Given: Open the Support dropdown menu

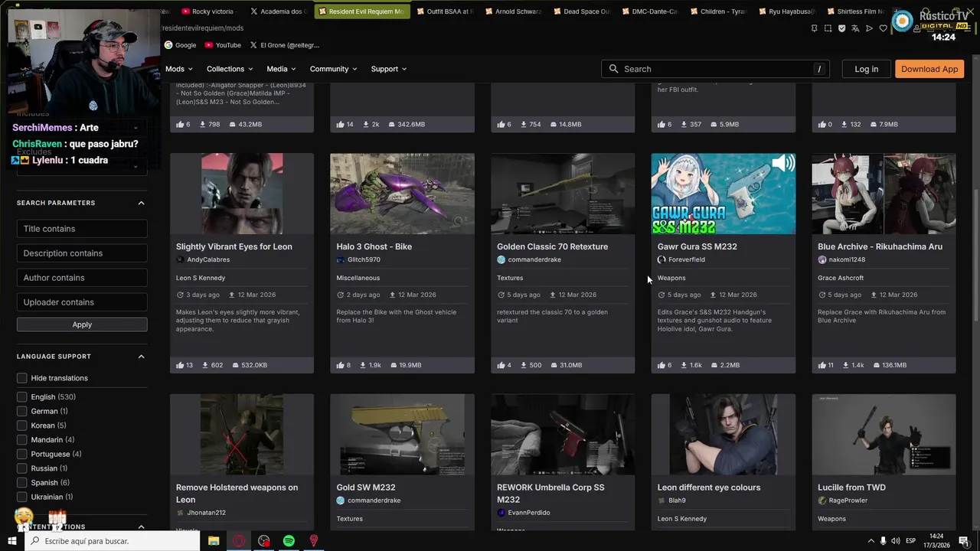Looking at the screenshot, I should 388,69.
